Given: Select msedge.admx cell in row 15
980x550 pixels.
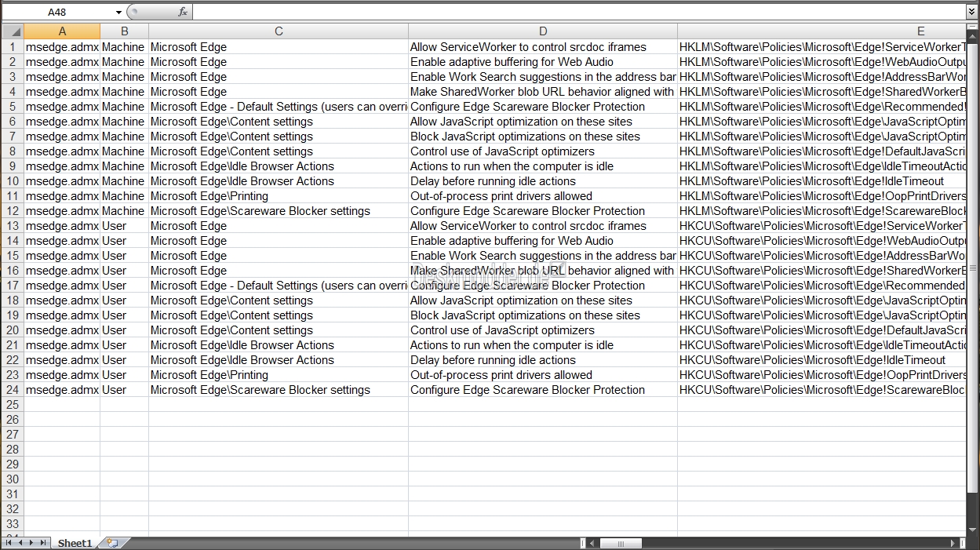Looking at the screenshot, I should [62, 256].
